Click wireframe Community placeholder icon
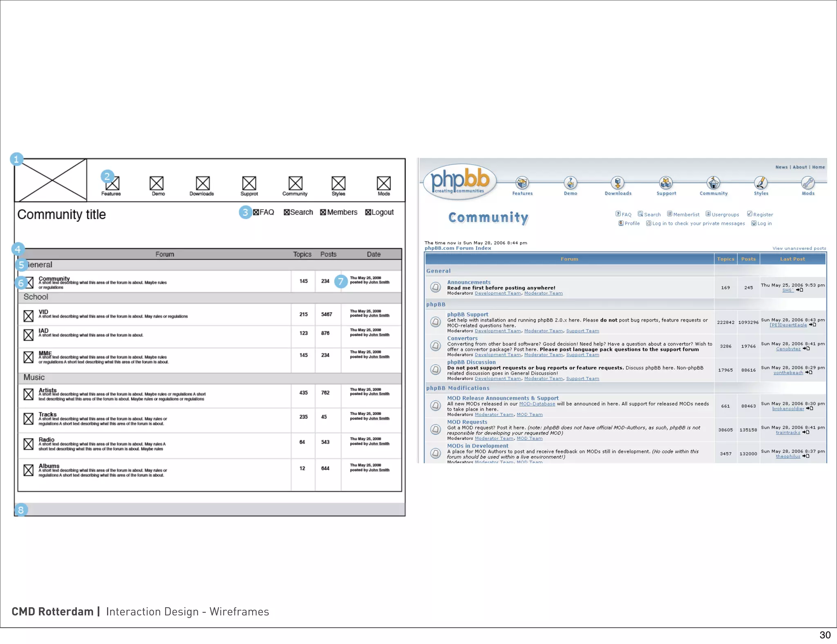Image resolution: width=837 pixels, height=644 pixels. (x=295, y=183)
